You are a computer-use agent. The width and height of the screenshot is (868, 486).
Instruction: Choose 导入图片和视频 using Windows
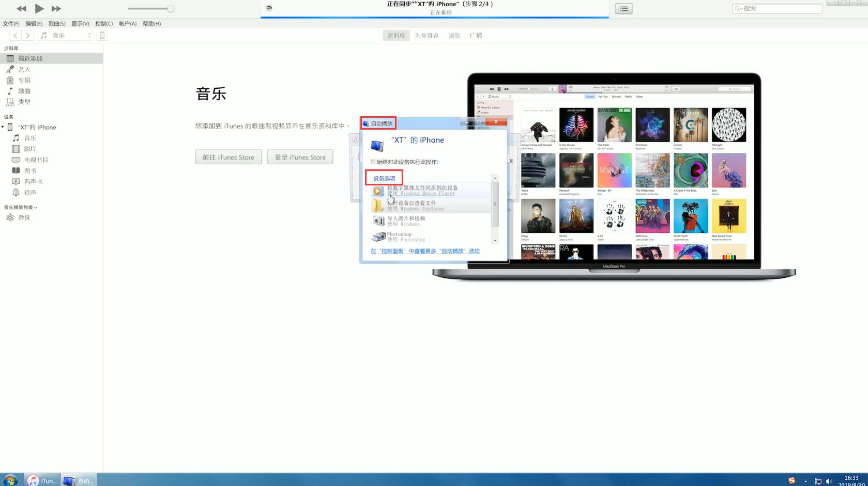pos(430,221)
